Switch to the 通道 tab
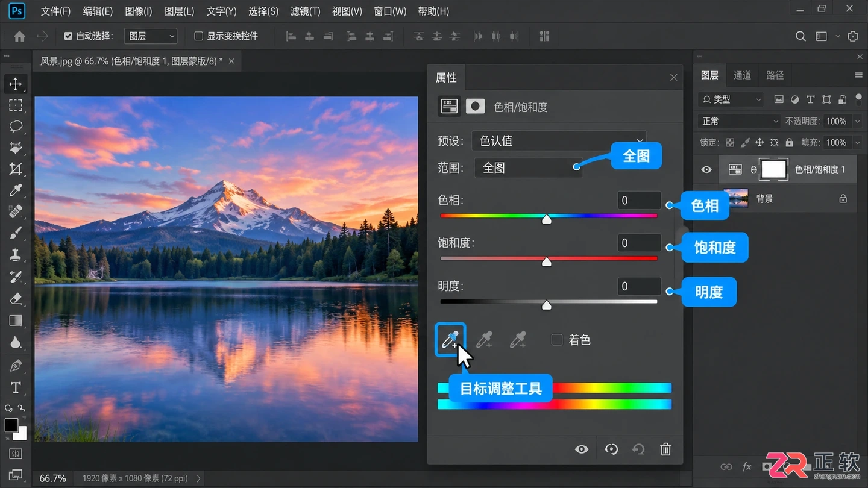The width and height of the screenshot is (868, 488). pyautogui.click(x=742, y=75)
